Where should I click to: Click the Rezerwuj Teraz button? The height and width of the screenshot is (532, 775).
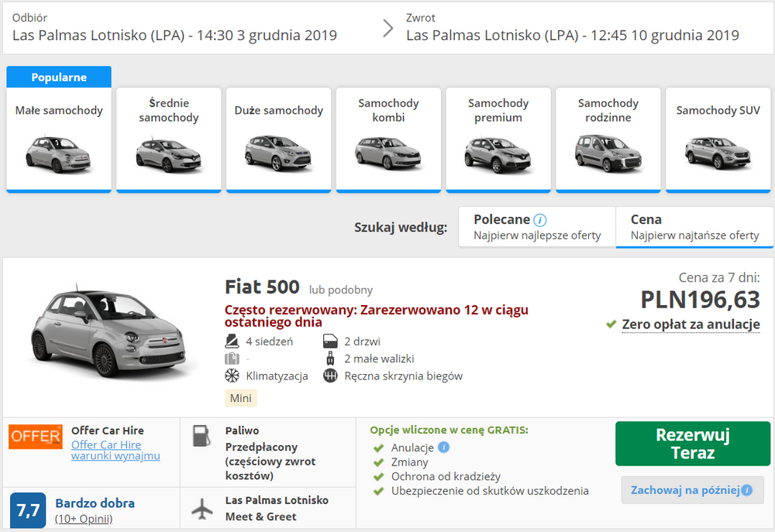[692, 444]
